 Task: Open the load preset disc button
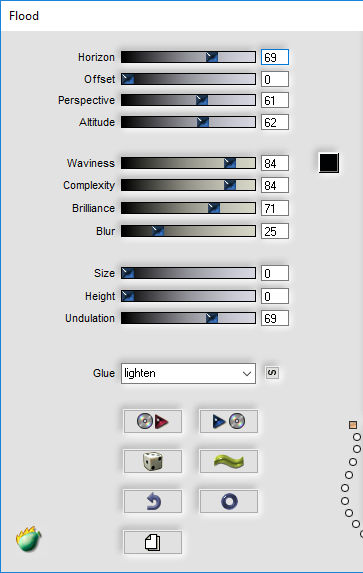click(153, 421)
